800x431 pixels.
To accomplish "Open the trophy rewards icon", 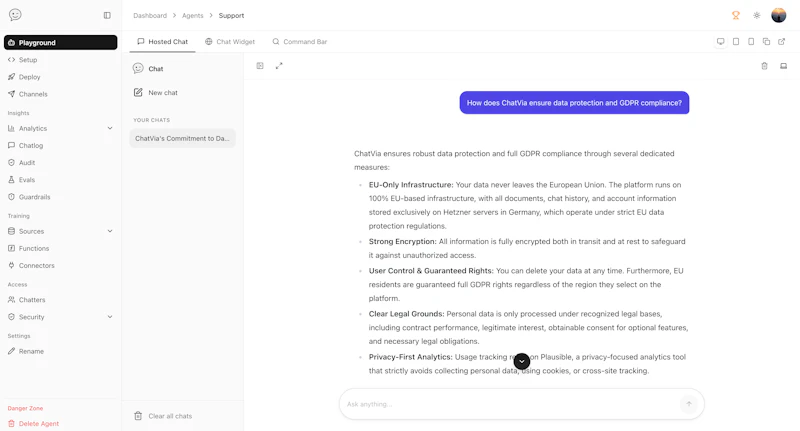I will [736, 15].
